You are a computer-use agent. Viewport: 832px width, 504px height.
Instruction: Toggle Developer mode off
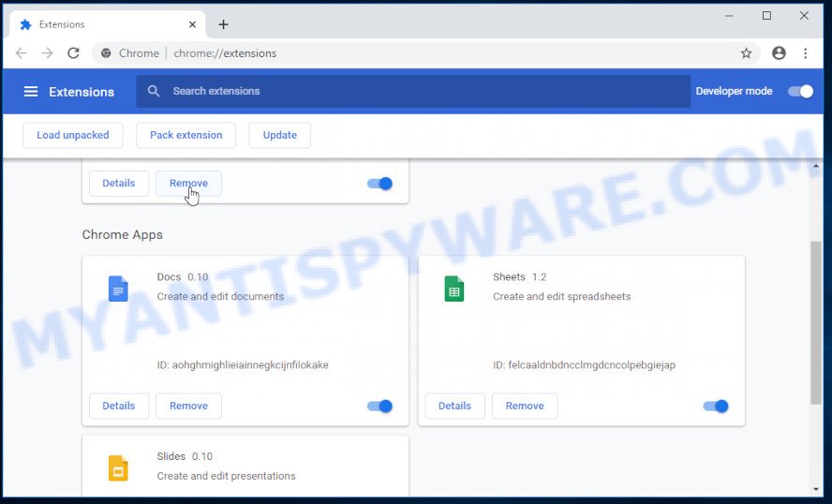800,91
